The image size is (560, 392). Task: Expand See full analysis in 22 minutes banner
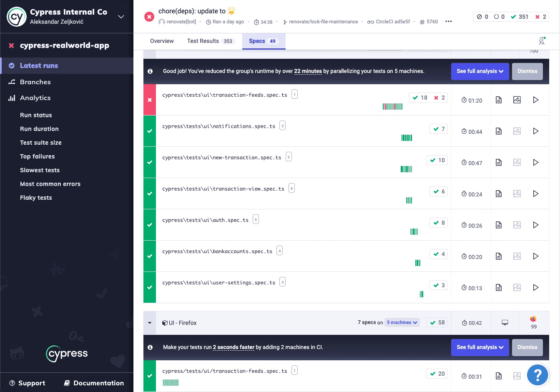tap(480, 71)
